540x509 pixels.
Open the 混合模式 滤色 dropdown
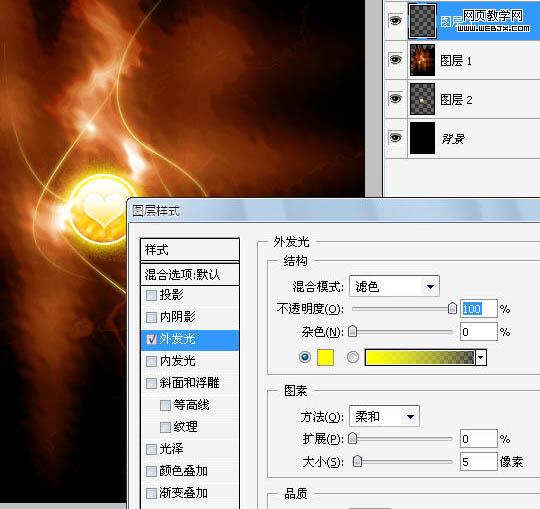[x=394, y=286]
